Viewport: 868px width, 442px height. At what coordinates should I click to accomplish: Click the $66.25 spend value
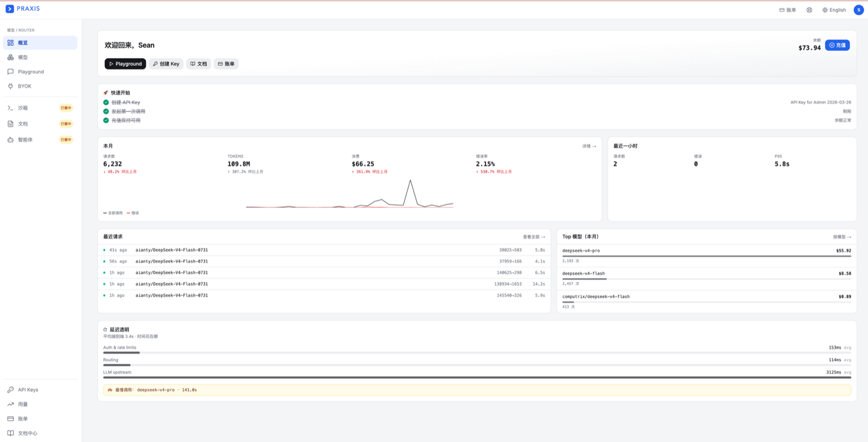click(x=363, y=164)
